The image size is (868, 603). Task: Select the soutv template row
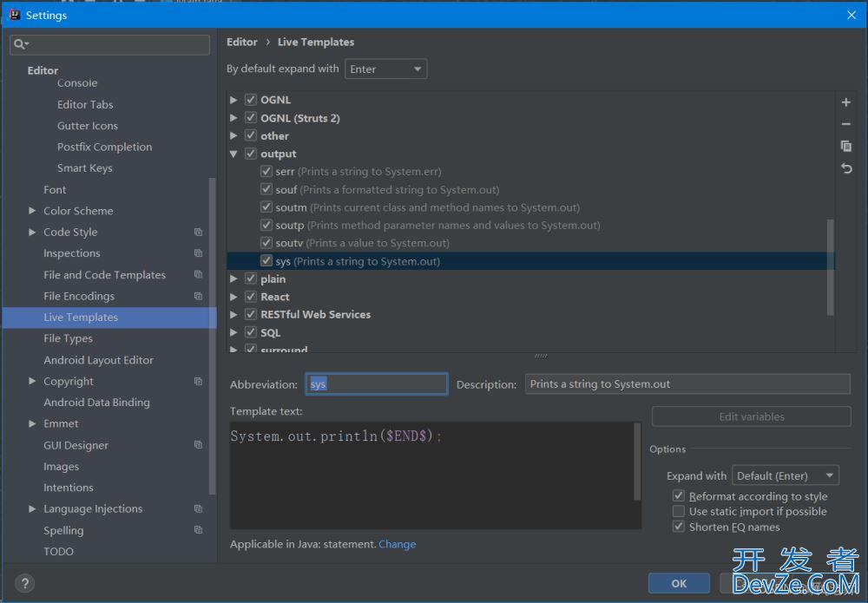click(530, 243)
